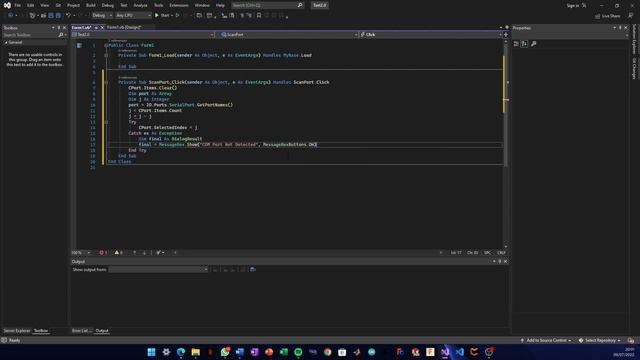Click the Start Without Debugging icon
This screenshot has height=360, width=640.
(178, 16)
